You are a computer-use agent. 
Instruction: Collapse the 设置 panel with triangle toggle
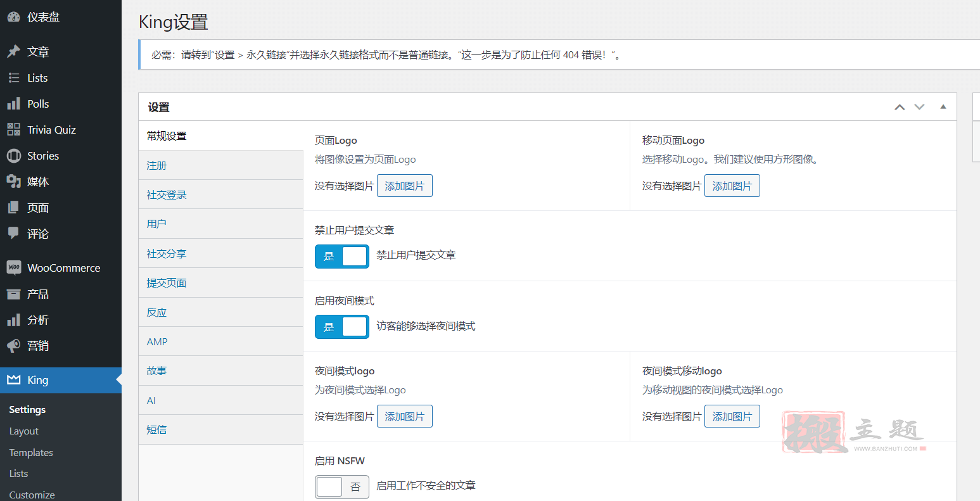point(943,107)
